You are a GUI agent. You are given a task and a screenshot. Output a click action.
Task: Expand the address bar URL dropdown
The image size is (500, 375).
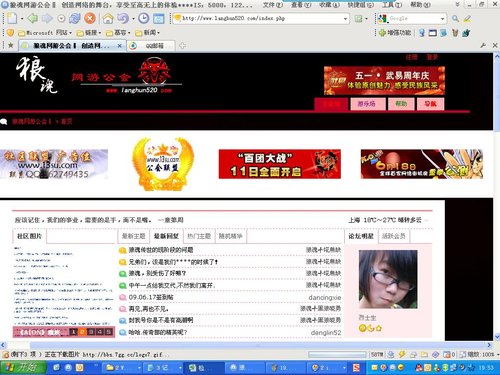345,19
